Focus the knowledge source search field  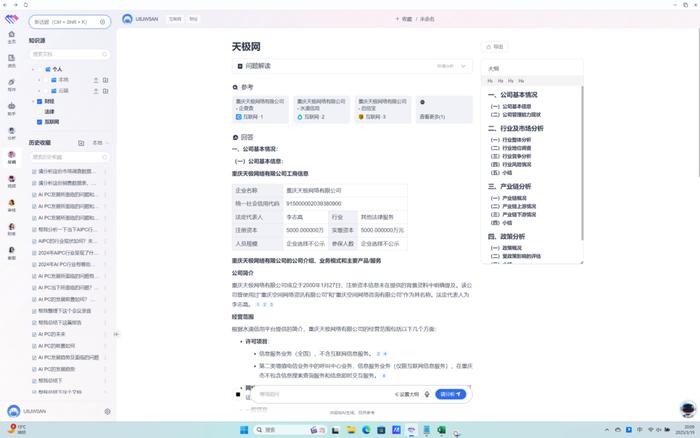coord(70,54)
